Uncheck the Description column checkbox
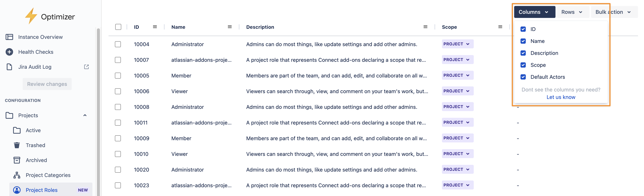 [523, 53]
